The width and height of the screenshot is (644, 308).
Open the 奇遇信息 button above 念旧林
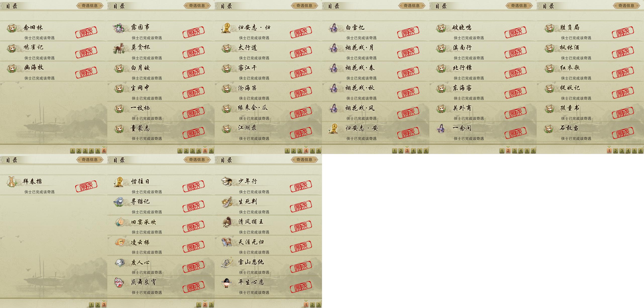point(90,6)
